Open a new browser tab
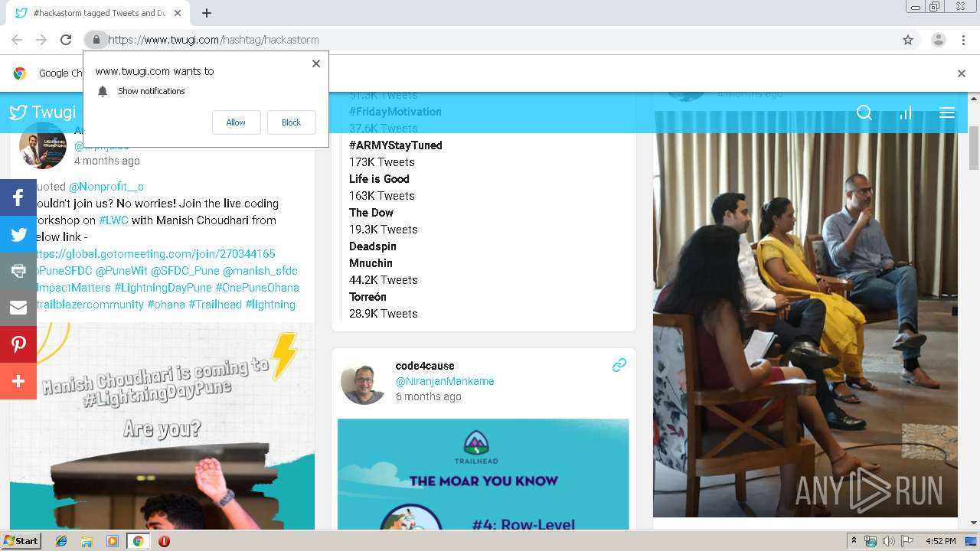980x551 pixels. (x=207, y=13)
